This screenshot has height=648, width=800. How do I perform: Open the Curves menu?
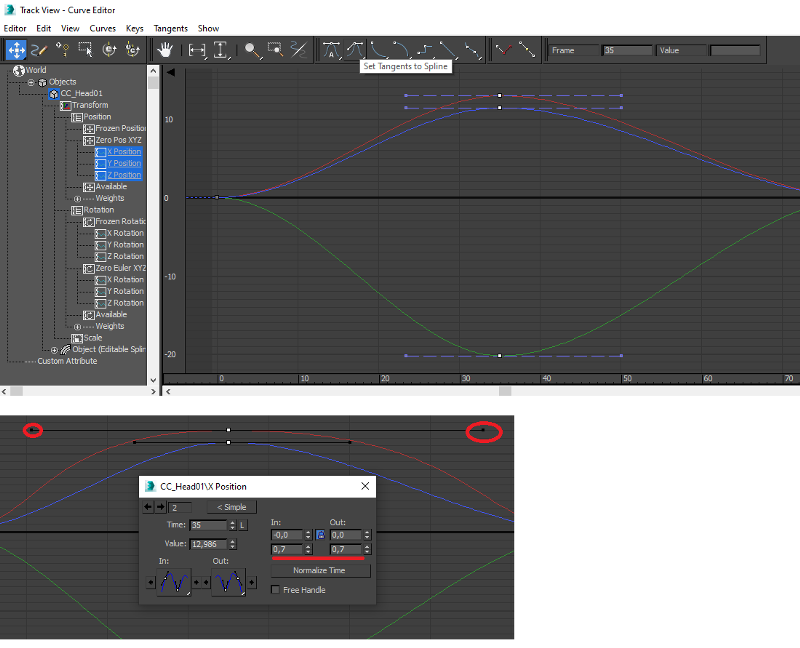click(103, 29)
